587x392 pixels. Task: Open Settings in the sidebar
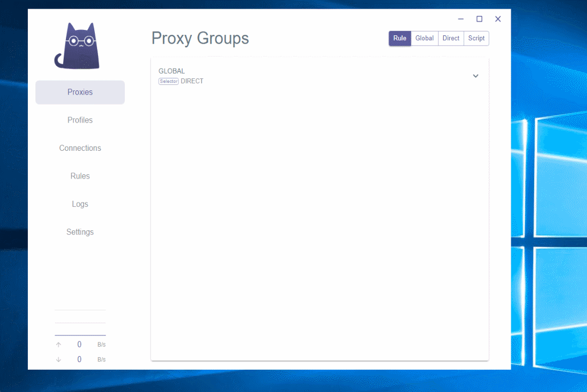(x=80, y=232)
